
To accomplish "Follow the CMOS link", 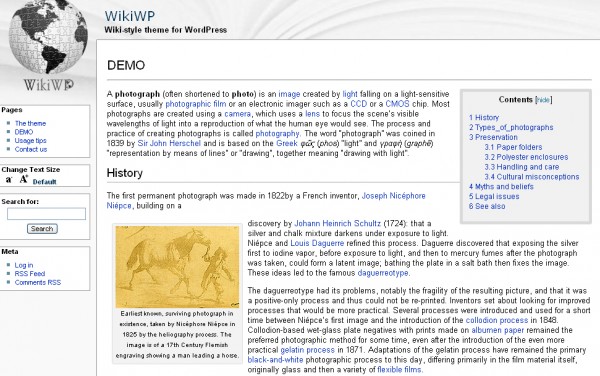I will (397, 104).
